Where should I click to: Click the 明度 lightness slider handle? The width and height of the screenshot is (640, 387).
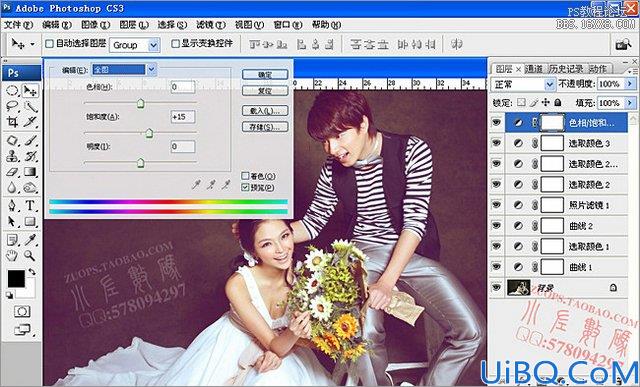pyautogui.click(x=140, y=163)
